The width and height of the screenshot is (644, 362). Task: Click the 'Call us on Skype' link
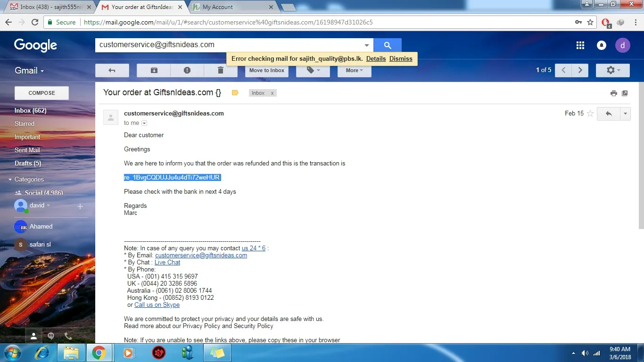[157, 305]
